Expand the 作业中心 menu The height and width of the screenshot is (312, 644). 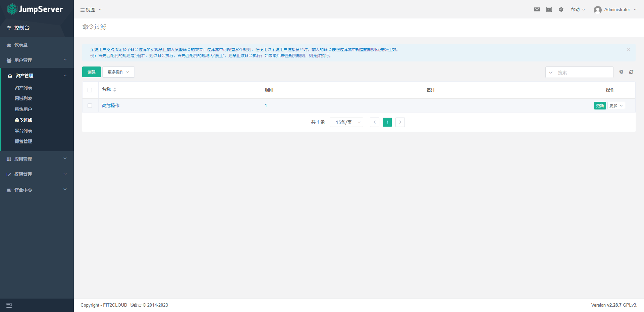(x=37, y=190)
